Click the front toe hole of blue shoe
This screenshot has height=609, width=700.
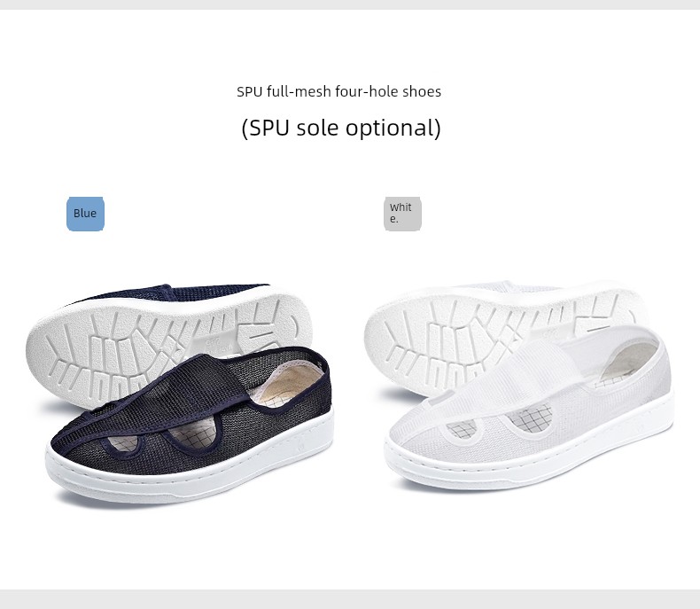click(124, 443)
